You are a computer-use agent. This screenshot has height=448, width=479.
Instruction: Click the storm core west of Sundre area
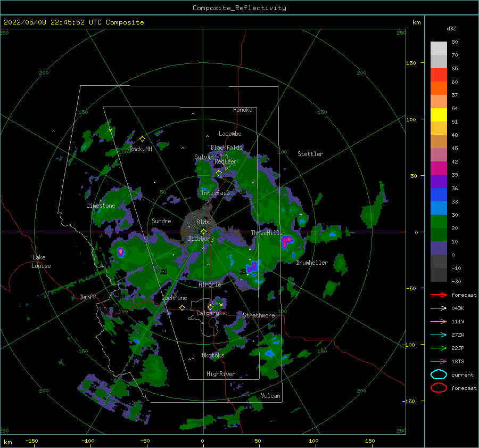point(121,252)
